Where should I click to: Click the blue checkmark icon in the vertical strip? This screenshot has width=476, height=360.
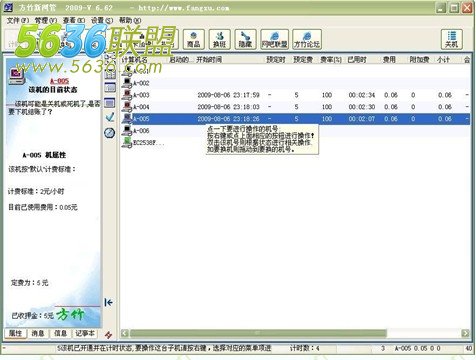(110, 117)
